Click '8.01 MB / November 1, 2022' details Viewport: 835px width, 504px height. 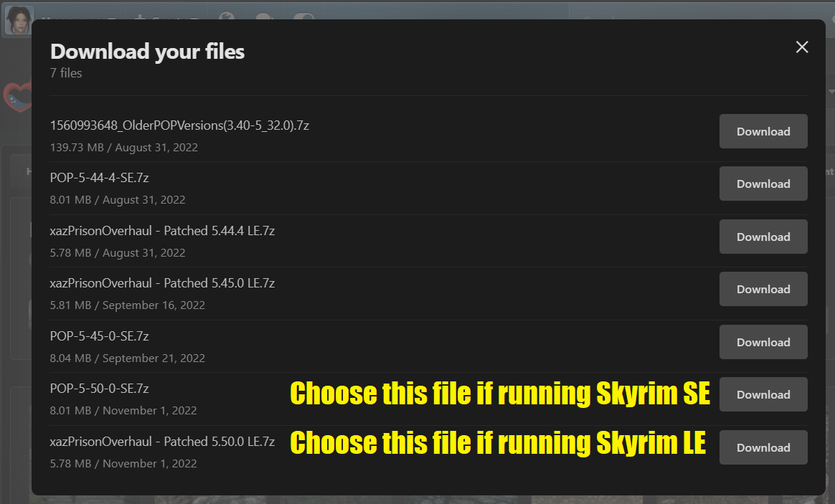click(123, 411)
